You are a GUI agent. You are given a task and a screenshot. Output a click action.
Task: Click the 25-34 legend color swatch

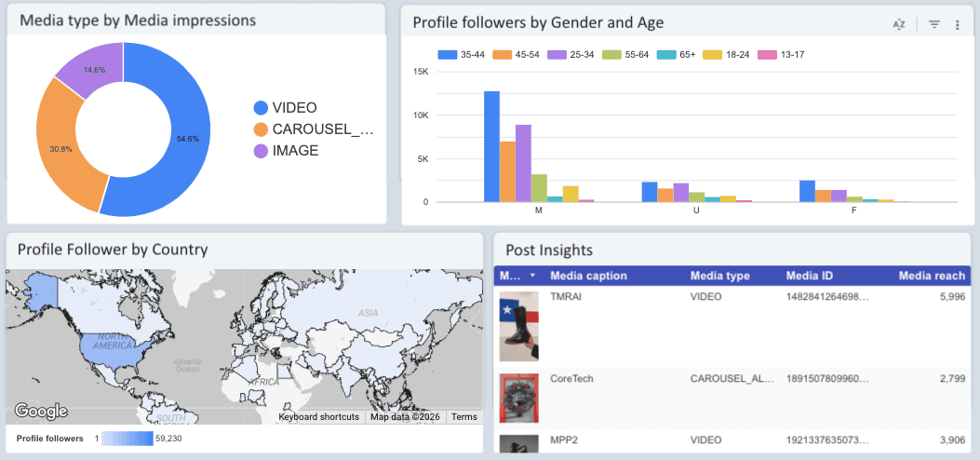(x=557, y=55)
